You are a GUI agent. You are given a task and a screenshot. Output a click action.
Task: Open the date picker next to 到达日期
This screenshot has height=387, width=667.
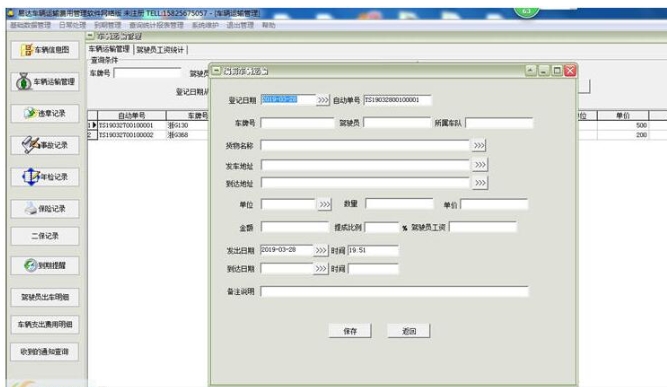click(x=321, y=269)
